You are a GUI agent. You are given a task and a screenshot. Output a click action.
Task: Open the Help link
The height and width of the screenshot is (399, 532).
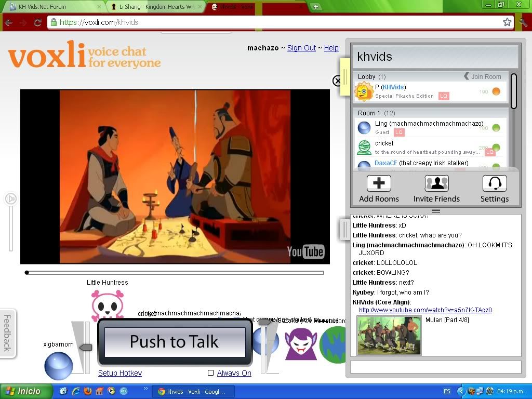[331, 48]
